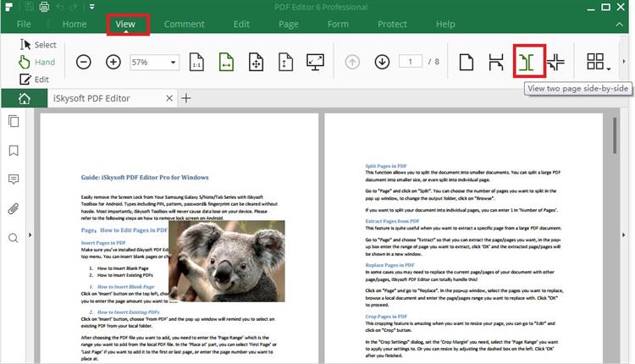Open the Help tab
Screen dimensions: 635x364
coord(445,24)
